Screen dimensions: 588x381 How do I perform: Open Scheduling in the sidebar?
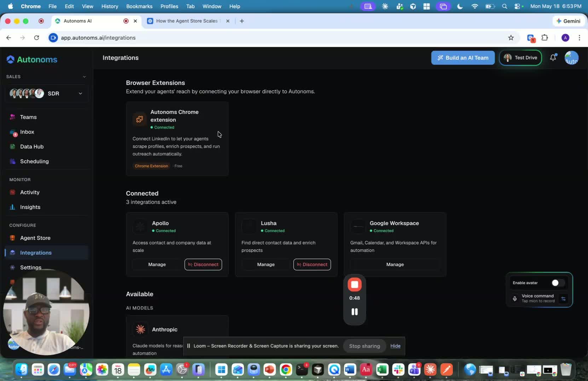tap(34, 162)
